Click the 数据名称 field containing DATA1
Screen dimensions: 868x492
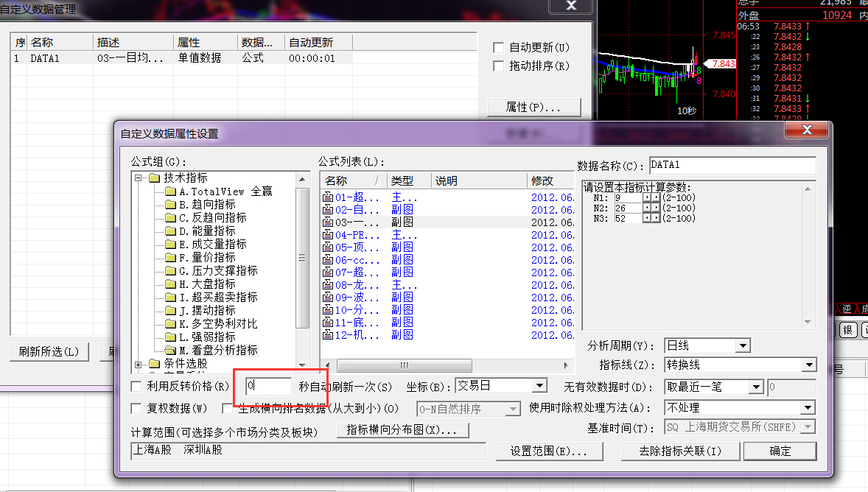click(x=732, y=166)
